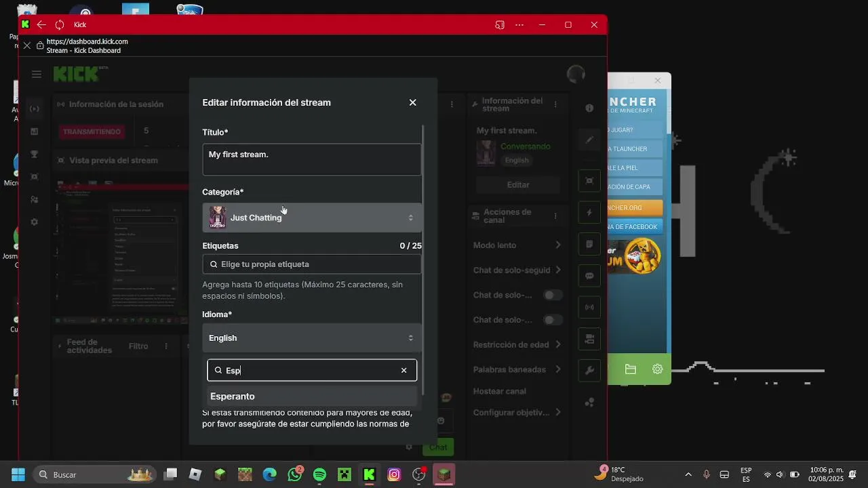
Task: Click the video camera icon in right sidebar
Action: (x=589, y=338)
